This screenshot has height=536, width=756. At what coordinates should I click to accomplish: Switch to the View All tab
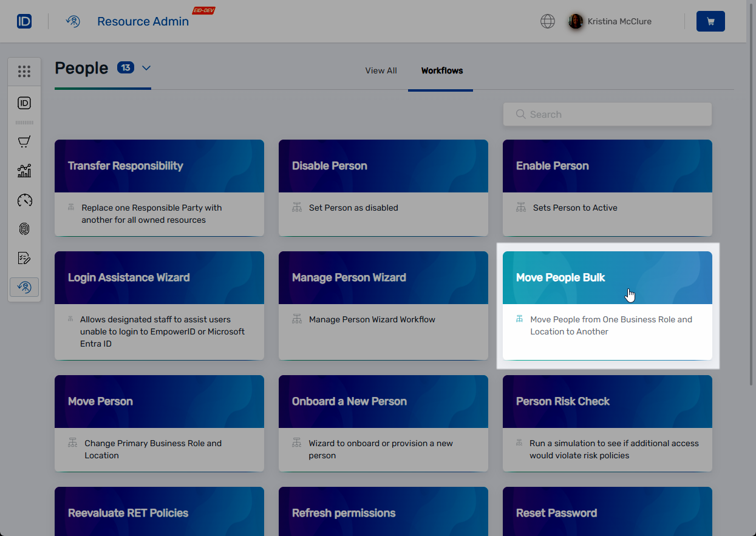click(x=381, y=70)
